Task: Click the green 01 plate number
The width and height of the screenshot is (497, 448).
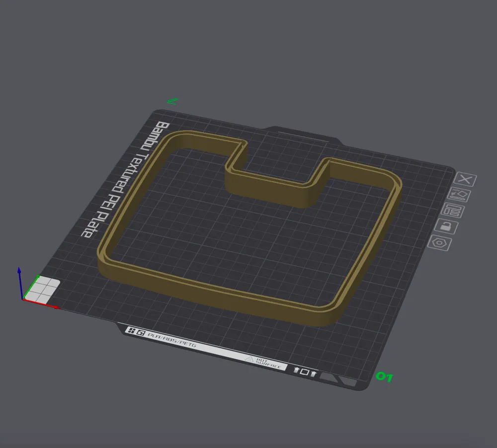Action: coord(384,377)
